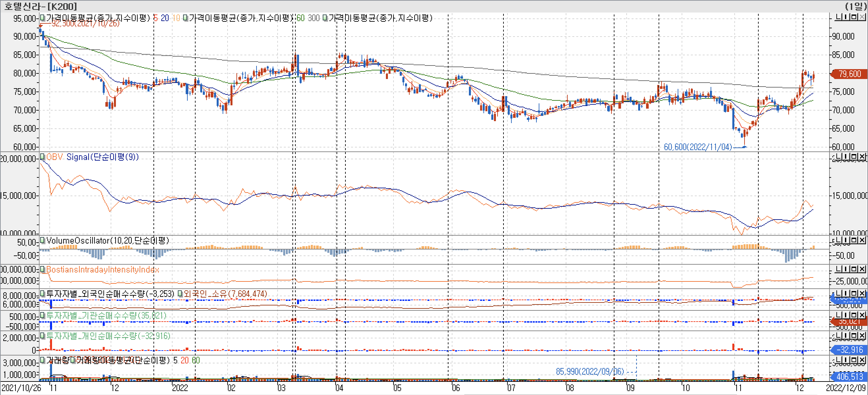The height and width of the screenshot is (395, 868).
Task: Toggle green box beside 외국인_소유 label
Action: click(180, 294)
